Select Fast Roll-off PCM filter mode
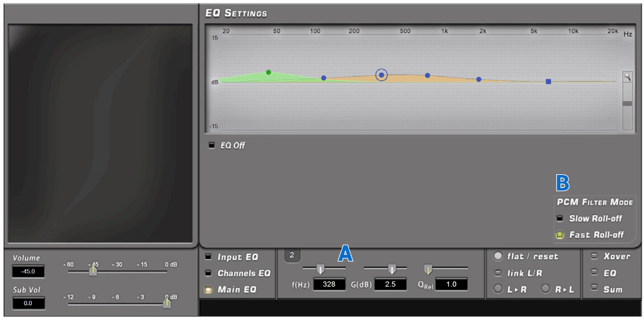Viewport: 644px width, 321px height. [559, 235]
